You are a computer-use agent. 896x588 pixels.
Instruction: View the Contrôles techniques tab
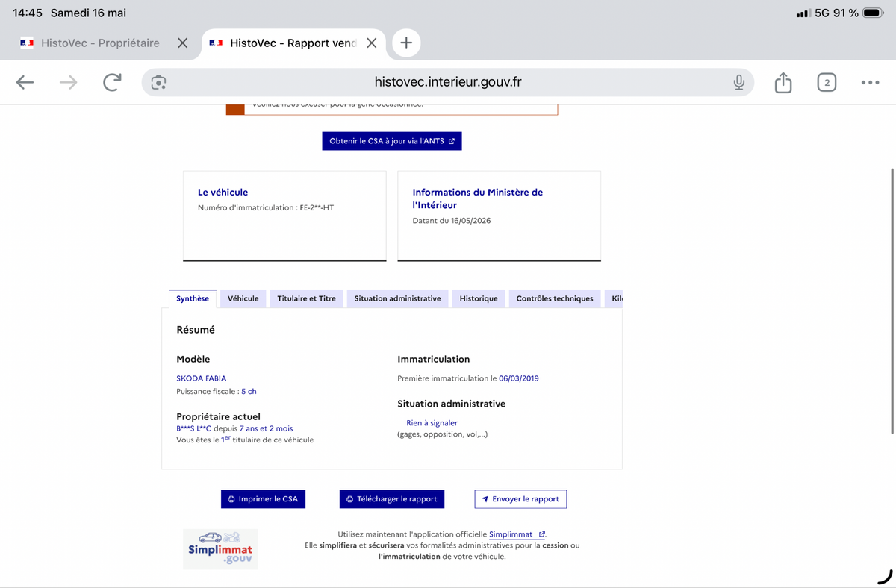tap(555, 298)
